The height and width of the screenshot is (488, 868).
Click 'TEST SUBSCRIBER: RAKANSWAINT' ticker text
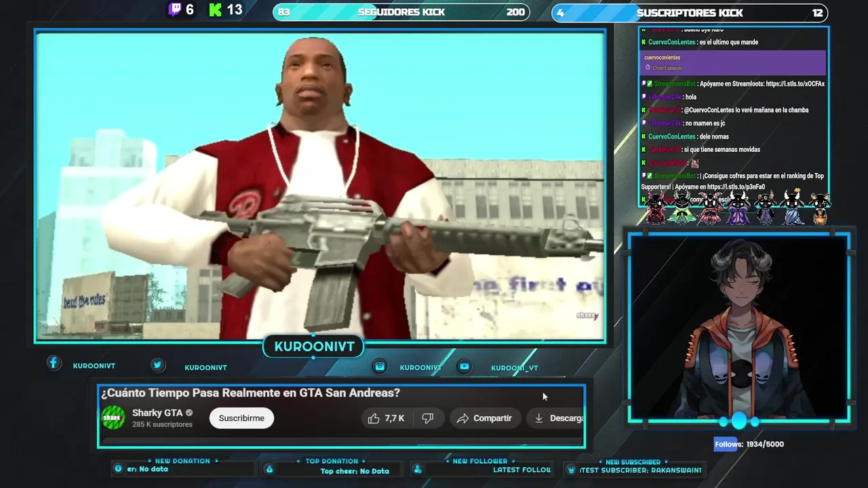tap(640, 470)
